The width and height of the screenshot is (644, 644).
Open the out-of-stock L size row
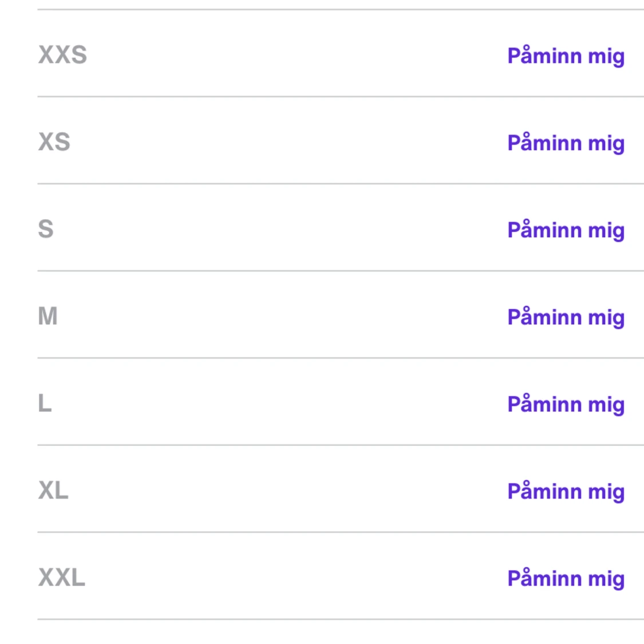[286, 402]
